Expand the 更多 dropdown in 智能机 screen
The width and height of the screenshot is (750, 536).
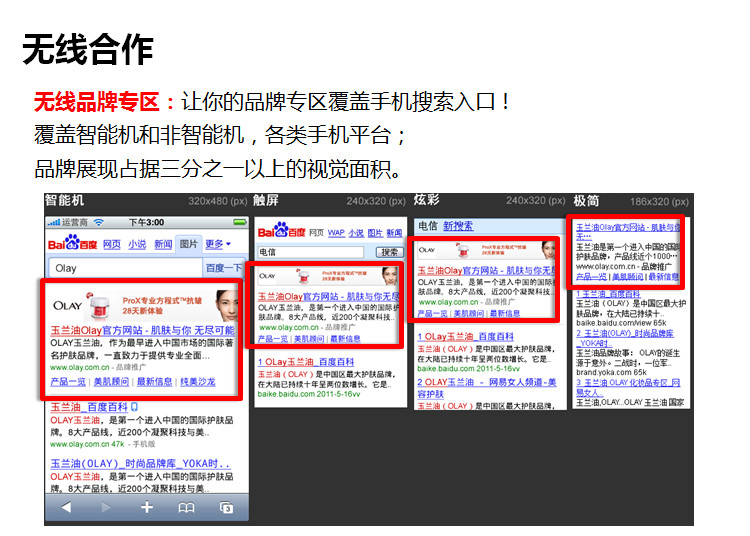pyautogui.click(x=218, y=244)
